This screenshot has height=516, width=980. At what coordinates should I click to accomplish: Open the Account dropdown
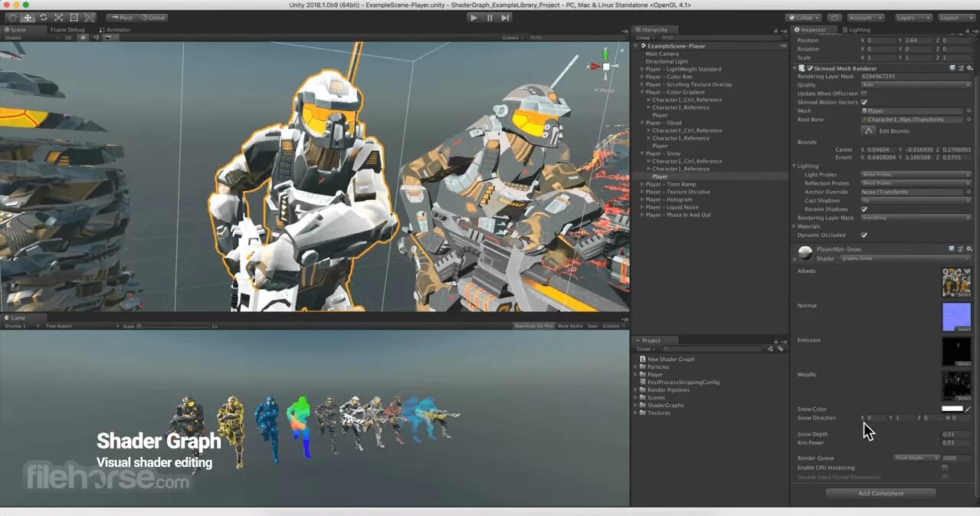865,18
